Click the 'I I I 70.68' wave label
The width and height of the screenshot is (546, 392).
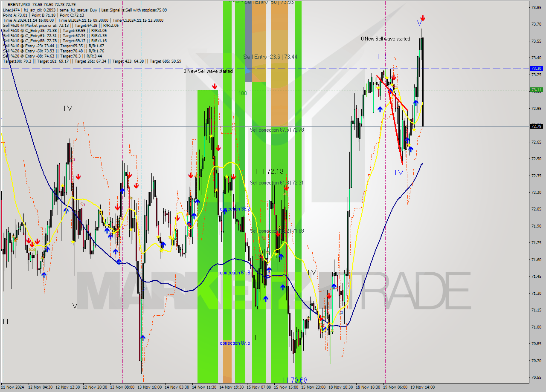(293, 380)
